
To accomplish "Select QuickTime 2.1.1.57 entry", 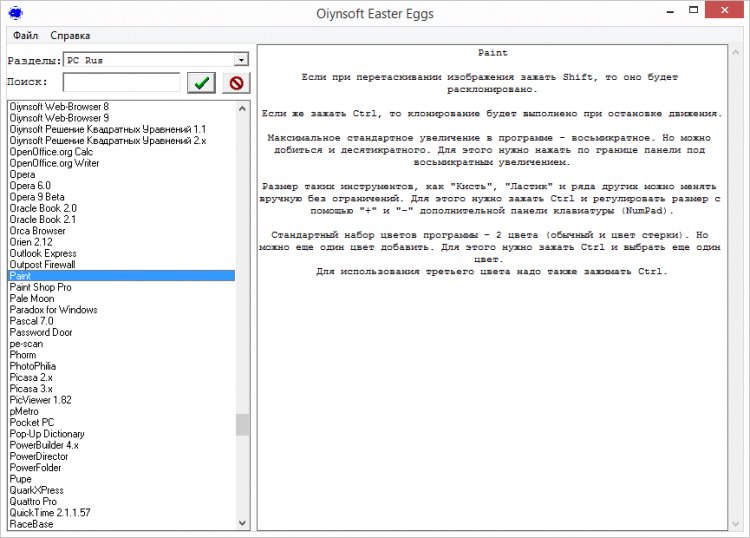I will (x=122, y=513).
